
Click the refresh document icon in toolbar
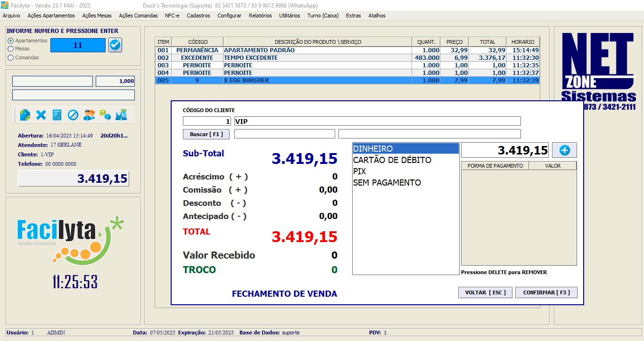click(25, 114)
